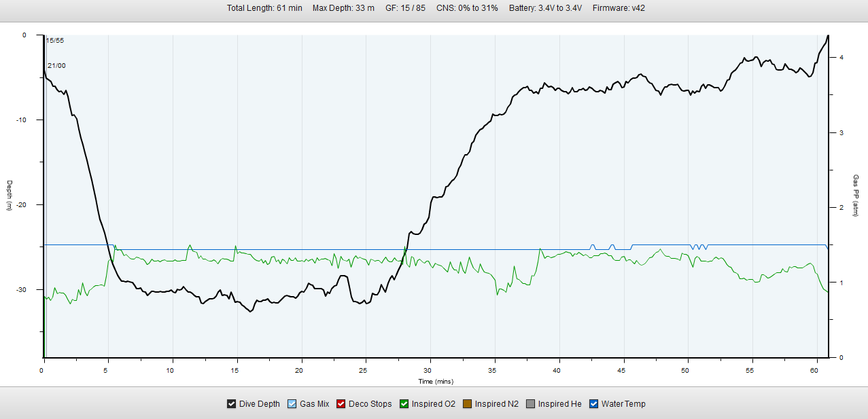
Task: Select the GF: 15 / 85 value
Action: coord(405,8)
